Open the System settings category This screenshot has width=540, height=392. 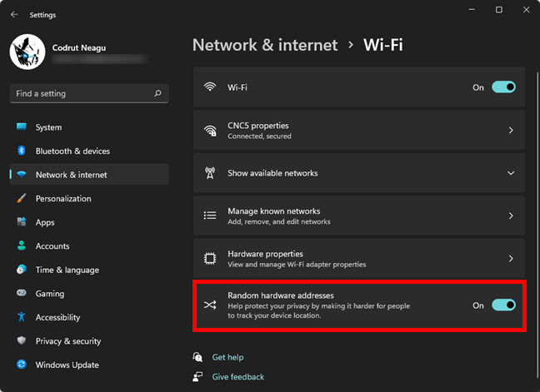point(89,127)
